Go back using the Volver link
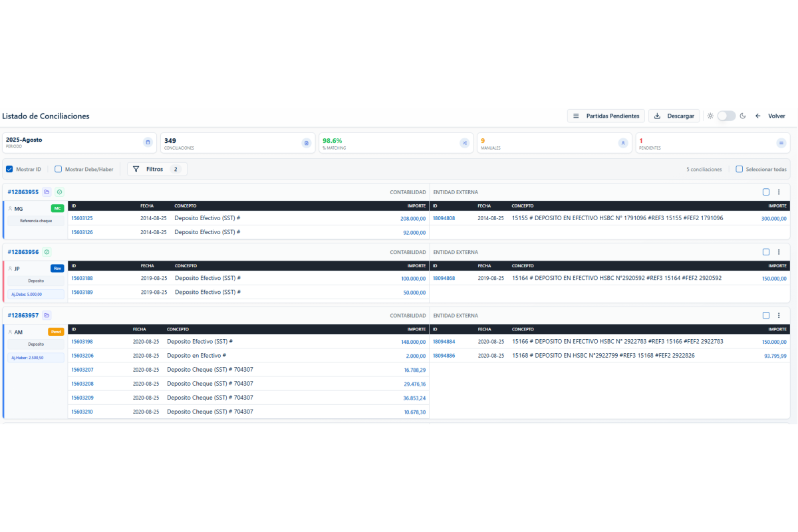The width and height of the screenshot is (798, 532). [771, 116]
